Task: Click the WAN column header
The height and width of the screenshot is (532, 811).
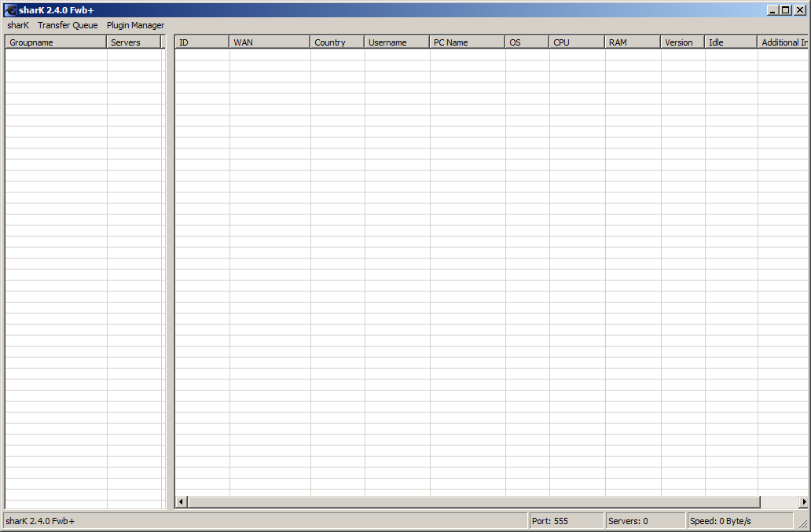Action: (270, 42)
